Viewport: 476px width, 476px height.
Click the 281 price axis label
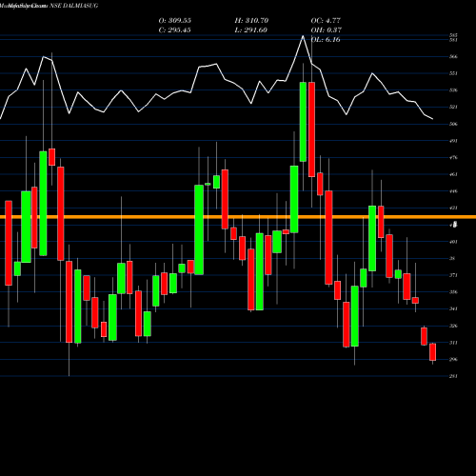453,376
